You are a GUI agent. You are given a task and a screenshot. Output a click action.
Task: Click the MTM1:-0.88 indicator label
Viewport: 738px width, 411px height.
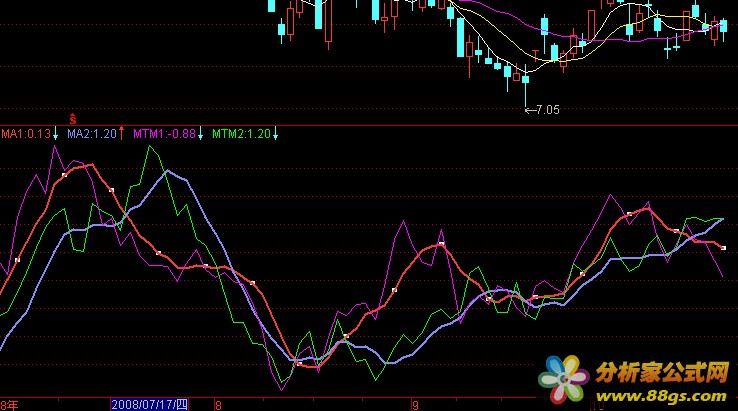164,134
